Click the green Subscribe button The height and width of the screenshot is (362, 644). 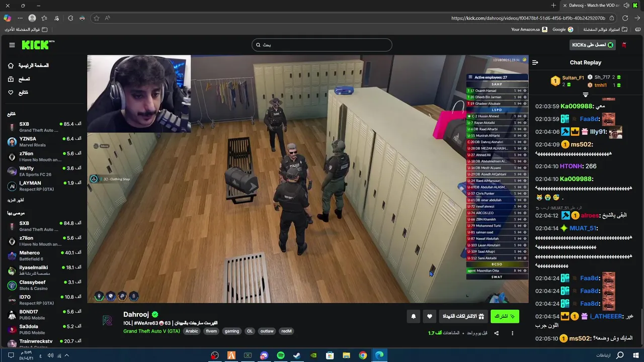click(505, 316)
